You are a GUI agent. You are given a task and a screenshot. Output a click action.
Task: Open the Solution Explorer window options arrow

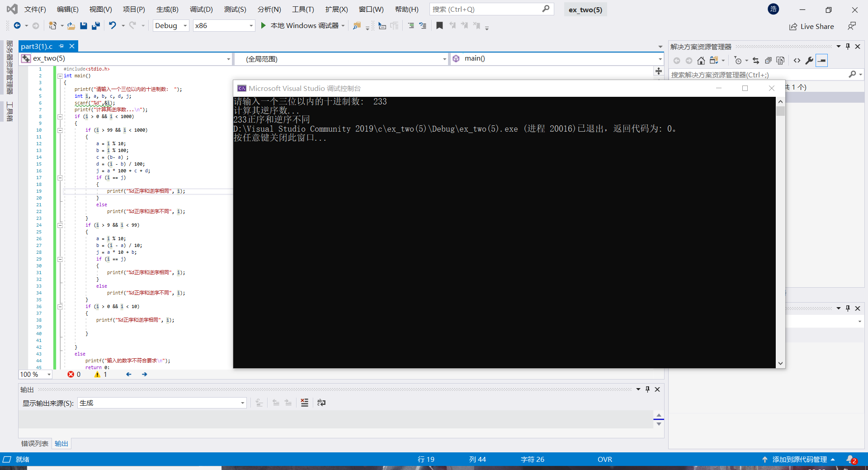839,47
